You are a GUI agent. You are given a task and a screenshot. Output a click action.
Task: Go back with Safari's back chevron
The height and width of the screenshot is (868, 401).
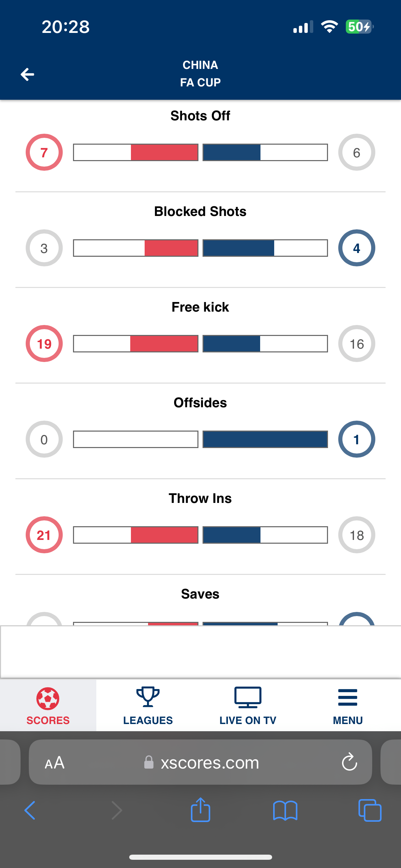pyautogui.click(x=30, y=810)
